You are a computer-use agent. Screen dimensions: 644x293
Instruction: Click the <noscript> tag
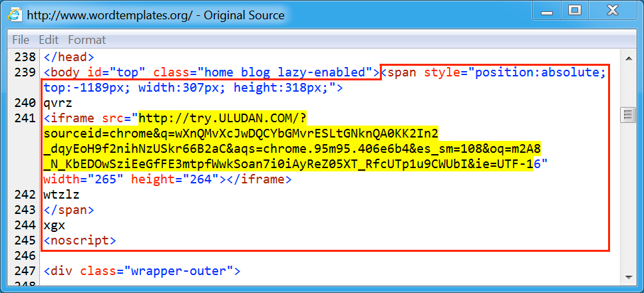(x=80, y=241)
